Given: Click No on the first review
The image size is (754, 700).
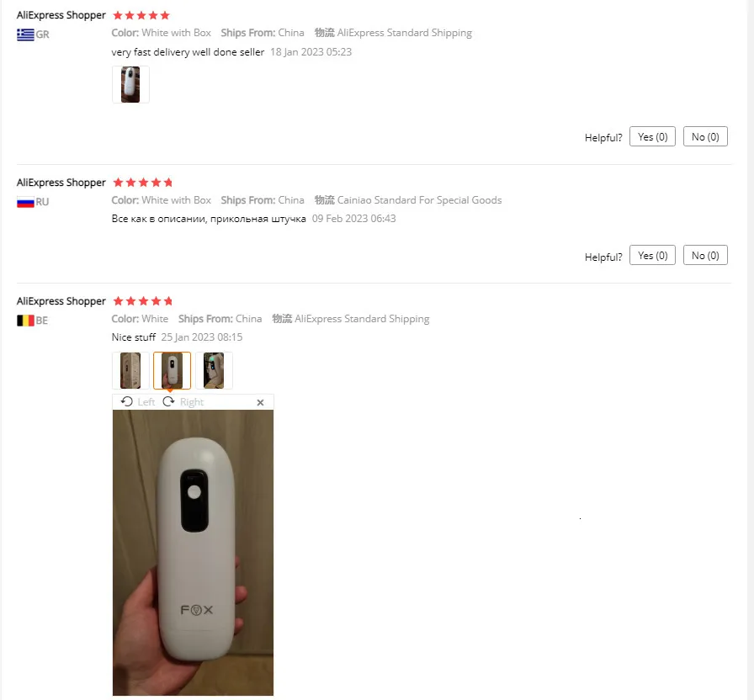Looking at the screenshot, I should click(x=705, y=136).
